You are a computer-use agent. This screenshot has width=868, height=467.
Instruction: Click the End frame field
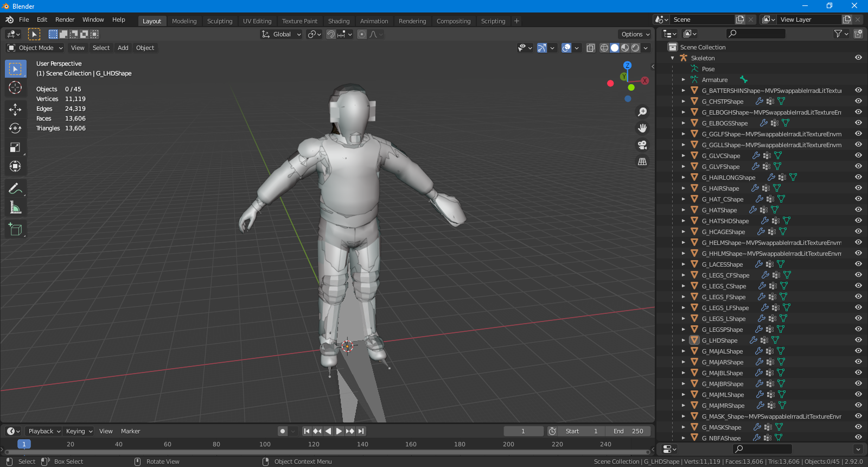[628, 431]
